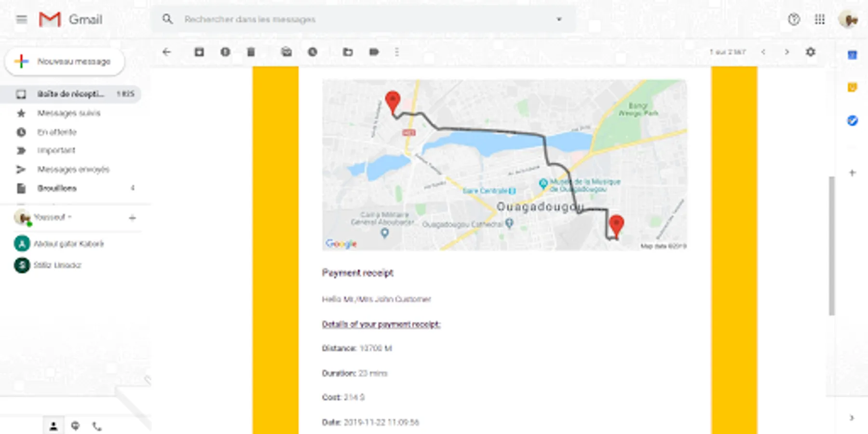Click the email's vertical scrollbar
The height and width of the screenshot is (434, 868).
(x=831, y=246)
